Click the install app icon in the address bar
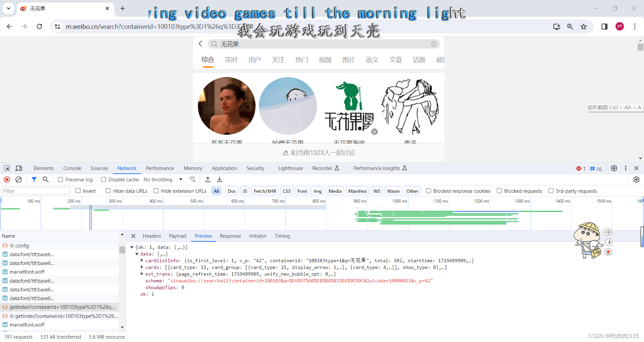The width and height of the screenshot is (644, 342). (x=556, y=26)
